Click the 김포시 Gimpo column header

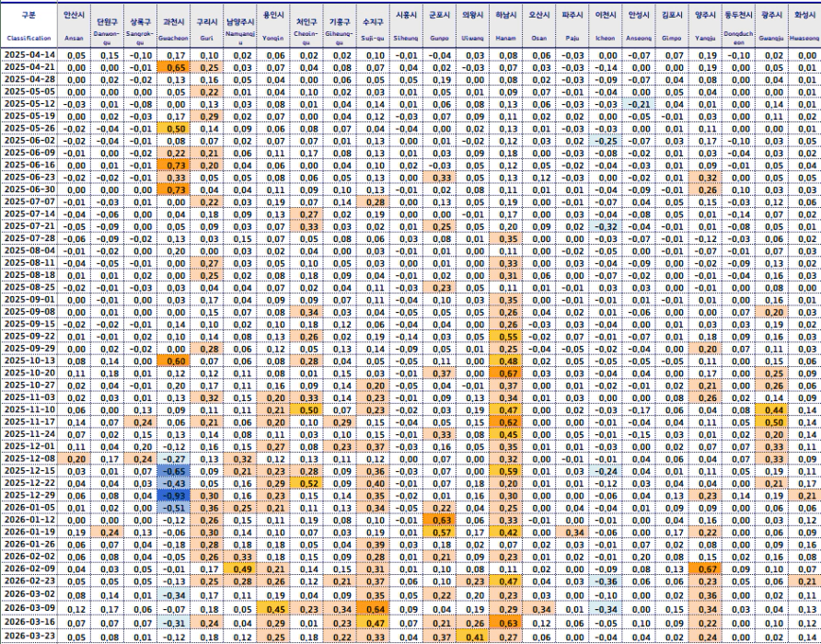[x=672, y=26]
